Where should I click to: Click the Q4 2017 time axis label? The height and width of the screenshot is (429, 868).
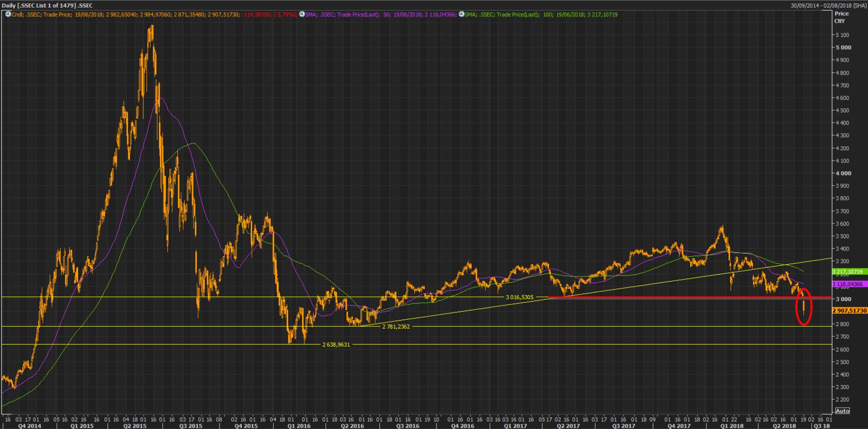[x=679, y=426]
